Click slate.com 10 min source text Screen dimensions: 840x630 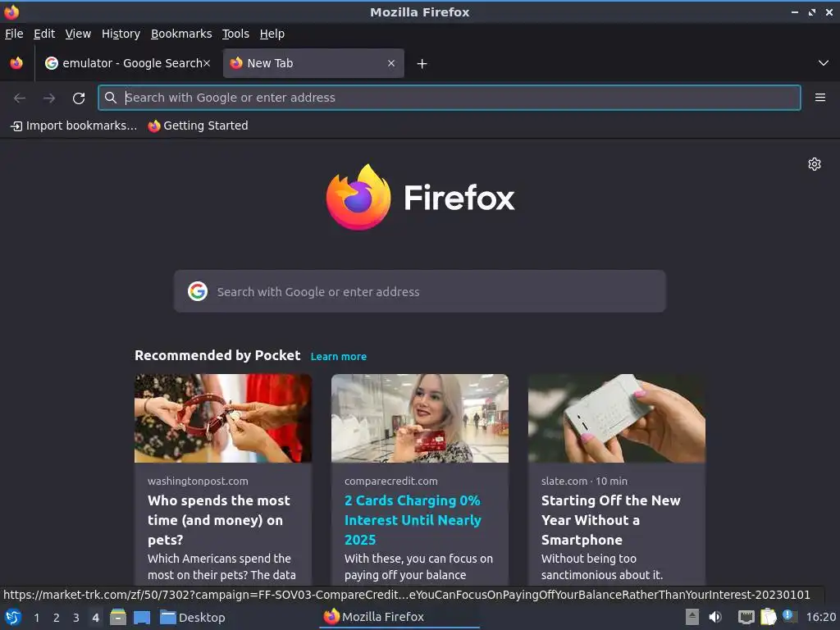(584, 481)
